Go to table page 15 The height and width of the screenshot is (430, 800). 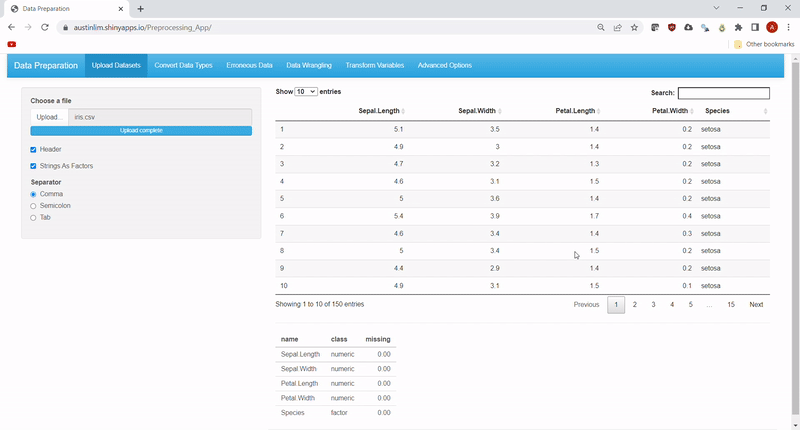pyautogui.click(x=731, y=305)
